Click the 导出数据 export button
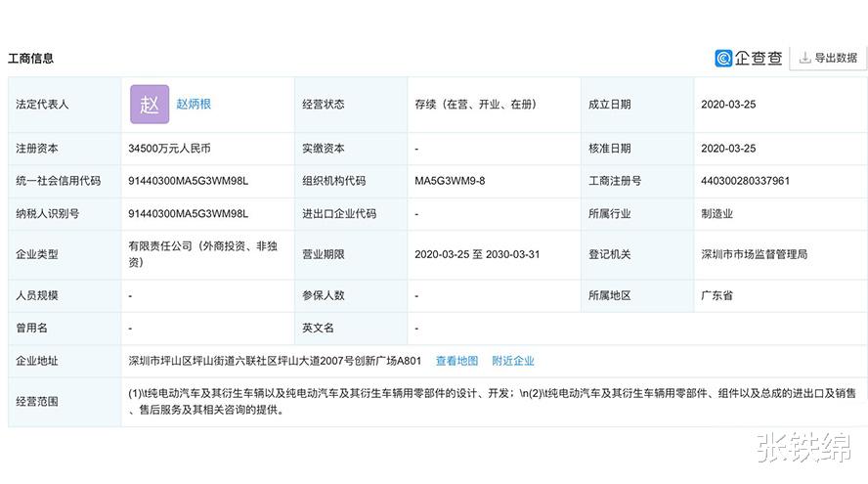The width and height of the screenshot is (868, 484). (828, 58)
